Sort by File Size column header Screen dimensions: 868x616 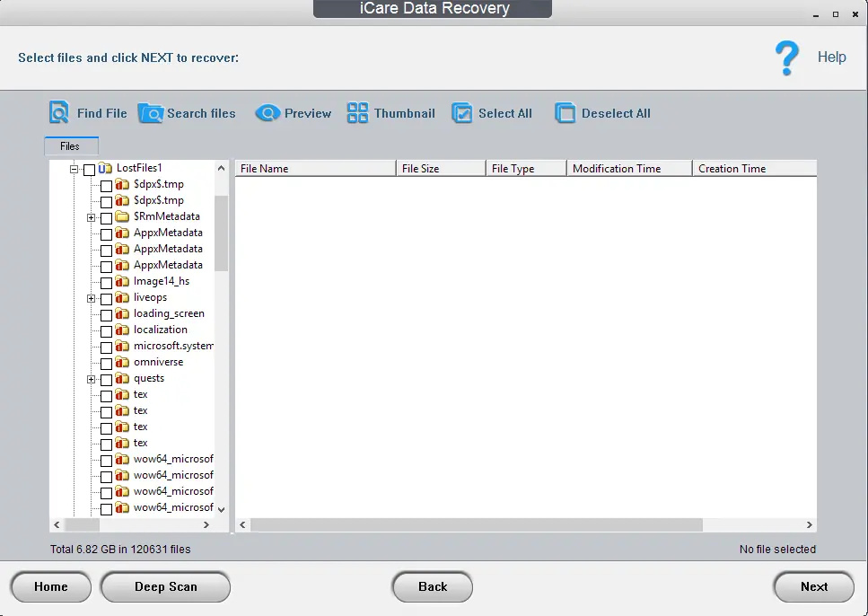442,169
